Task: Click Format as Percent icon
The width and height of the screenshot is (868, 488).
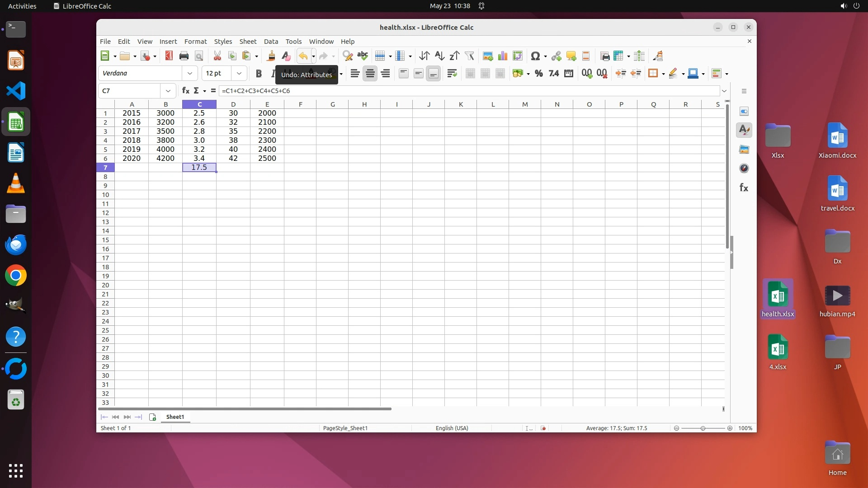Action: [538, 73]
